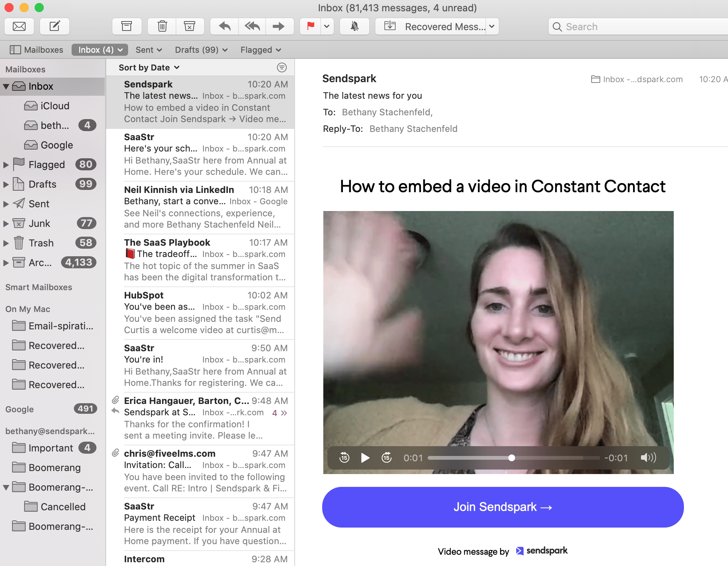Viewport: 728px width, 566px height.
Task: Skip forward 15 seconds in video
Action: click(x=387, y=458)
